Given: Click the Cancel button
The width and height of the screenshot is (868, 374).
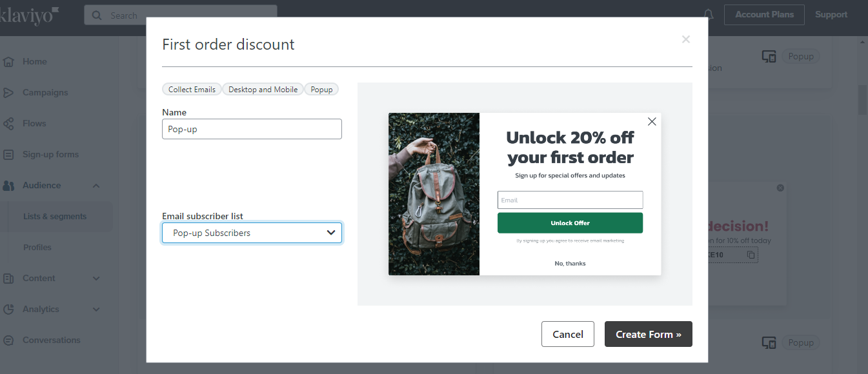Looking at the screenshot, I should (568, 334).
